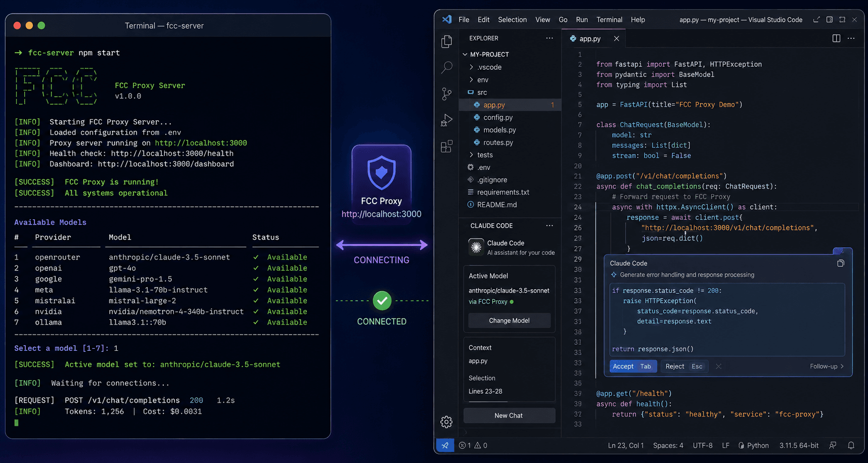Click the notifications bell in the status bar
Image resolution: width=868 pixels, height=463 pixels.
click(x=851, y=445)
